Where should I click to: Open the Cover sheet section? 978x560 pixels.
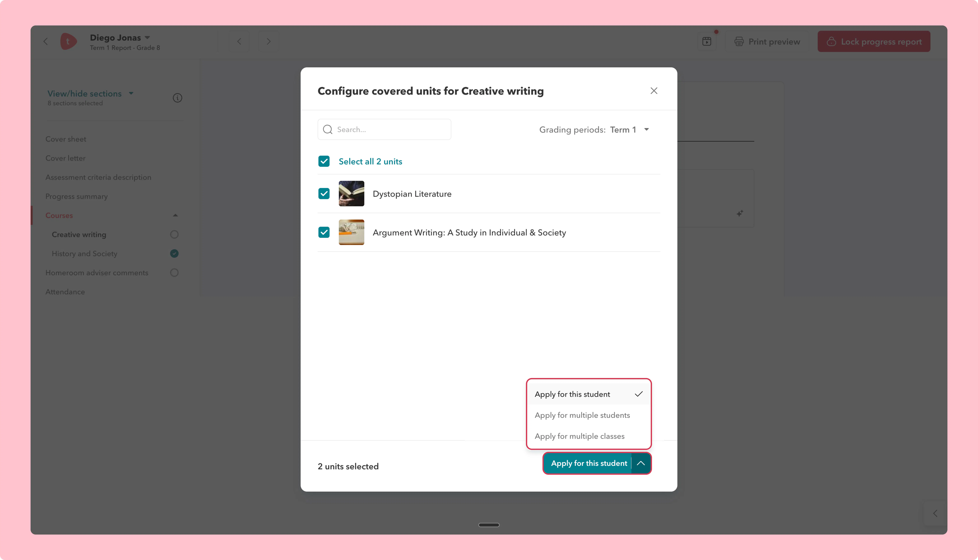click(x=66, y=139)
